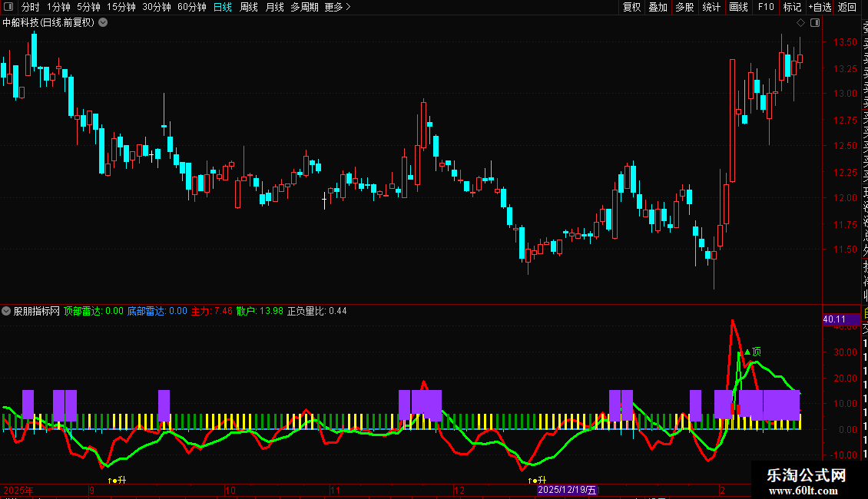Click the 股朋指标网 indicator name
Viewport: 868px width, 499px height.
[37, 311]
